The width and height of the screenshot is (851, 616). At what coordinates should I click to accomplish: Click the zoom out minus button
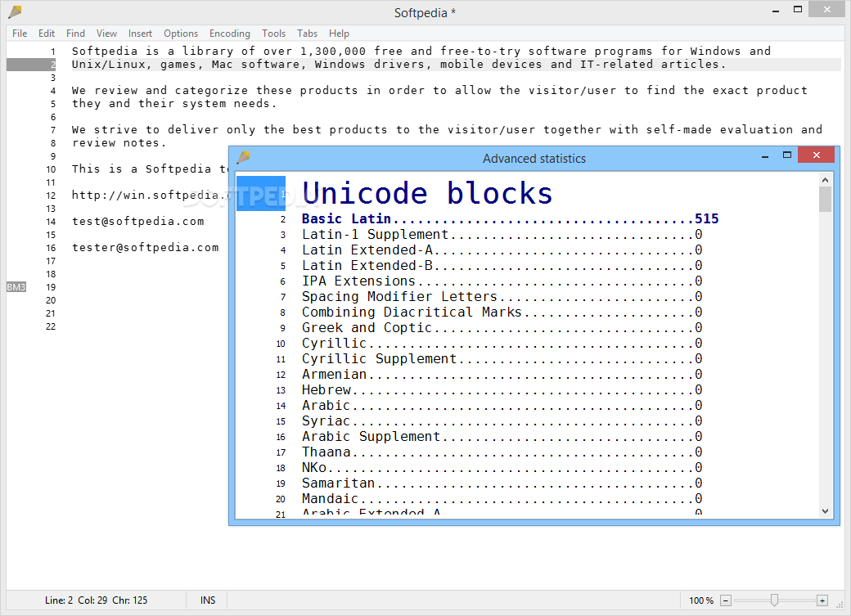[x=726, y=600]
